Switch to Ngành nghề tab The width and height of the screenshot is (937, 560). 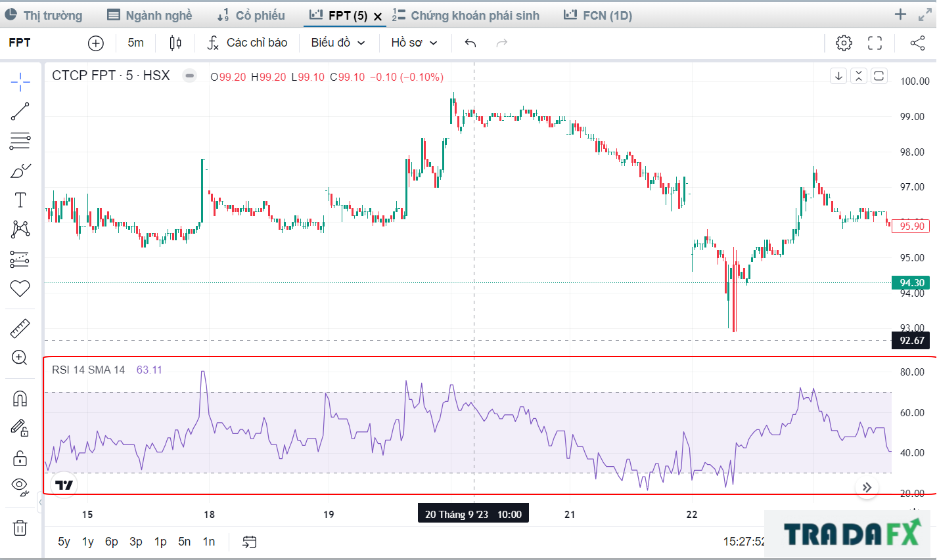click(150, 15)
